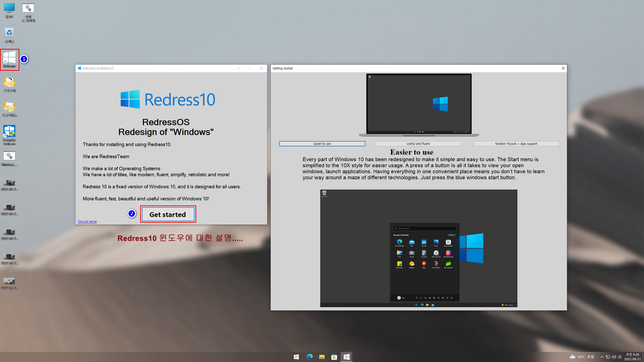The image size is (644, 362).
Task: Open the 내 PC desktop icon
Action: point(9,10)
